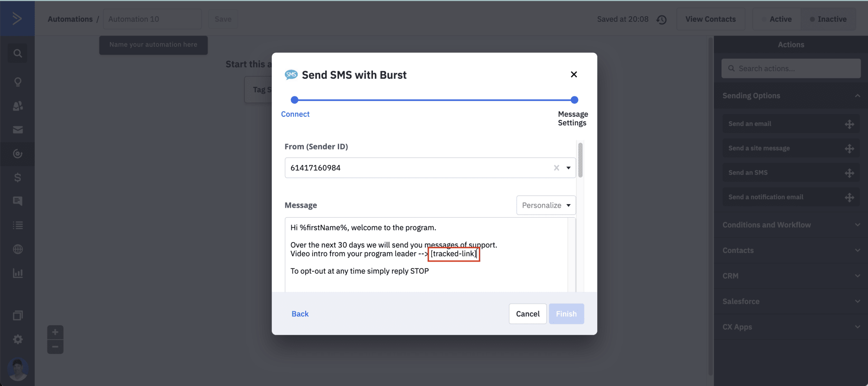The height and width of the screenshot is (386, 868).
Task: Select the Send a notification email action
Action: coord(791,197)
